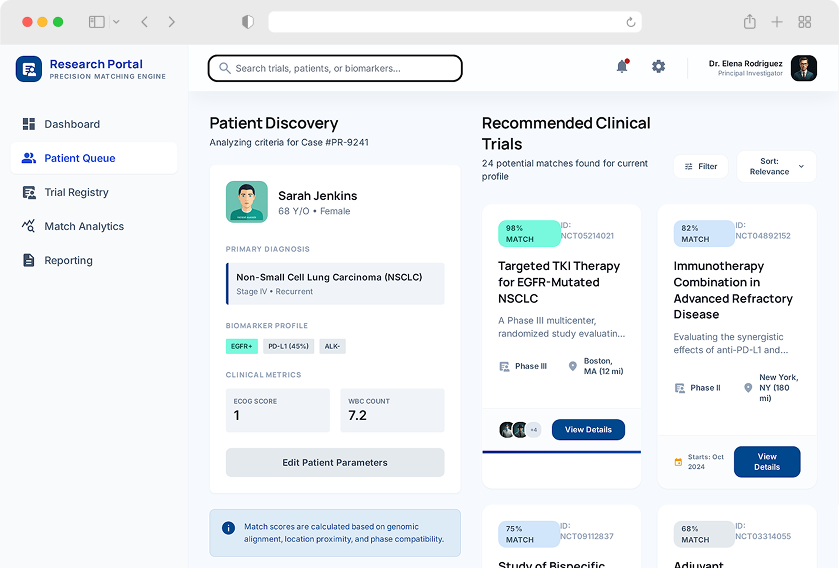Click the investigator avatars on TKI trial
Viewport: 839px width, 568px height.
pos(514,429)
